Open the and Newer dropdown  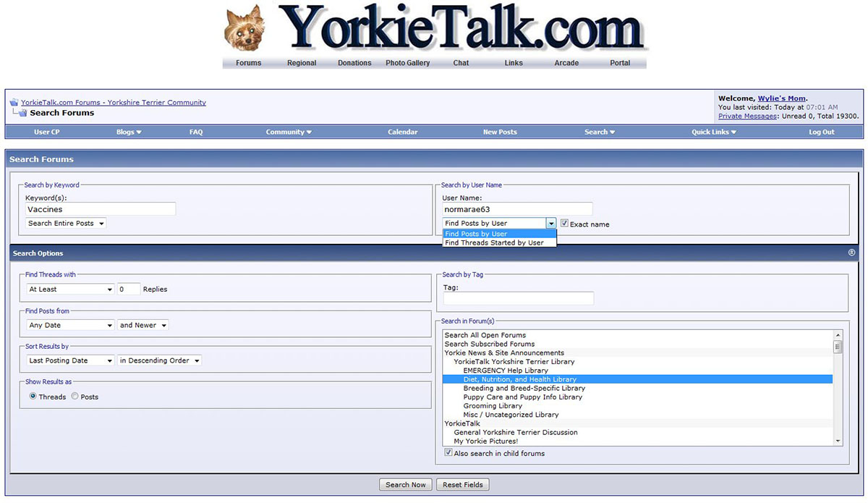point(143,325)
